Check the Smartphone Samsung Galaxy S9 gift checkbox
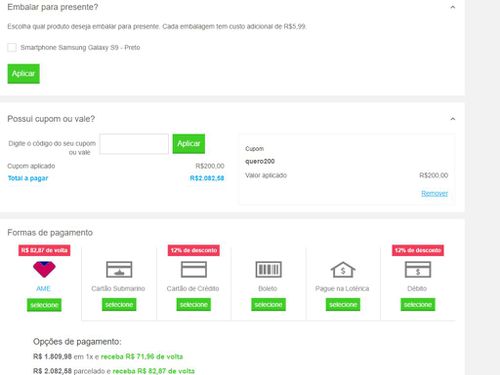Viewport: 500px width, 375px height. click(12, 47)
